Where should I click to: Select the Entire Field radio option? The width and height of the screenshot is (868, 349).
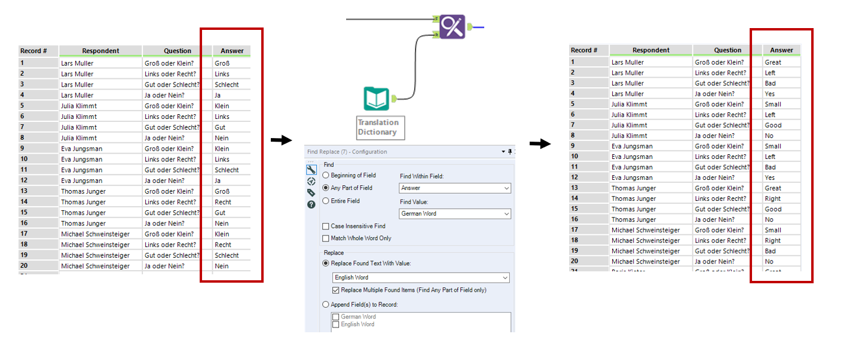tap(341, 201)
